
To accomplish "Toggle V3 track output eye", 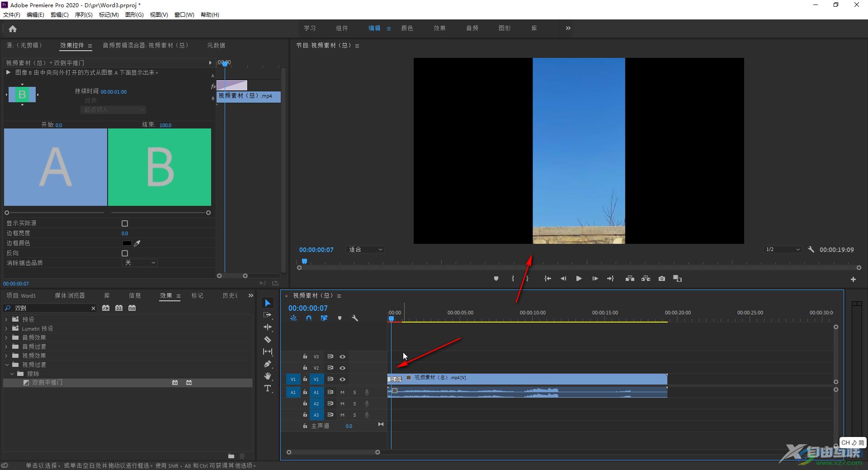I will 342,356.
